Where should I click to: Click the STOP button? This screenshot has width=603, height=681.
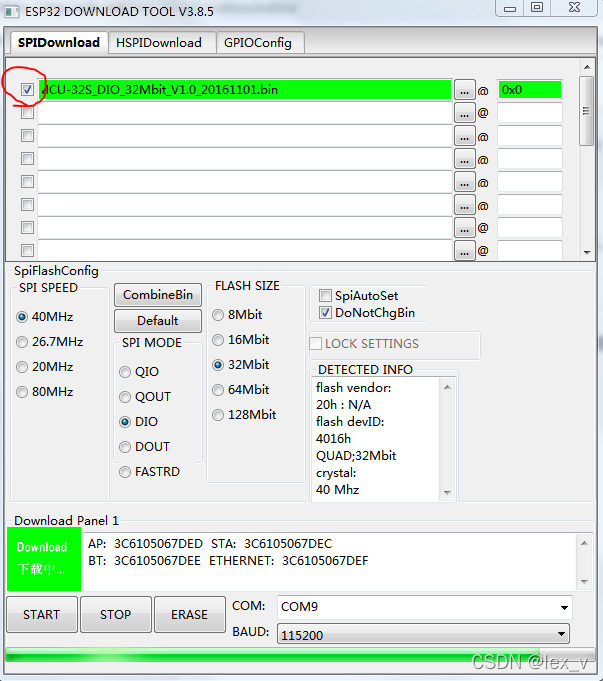pos(116,615)
